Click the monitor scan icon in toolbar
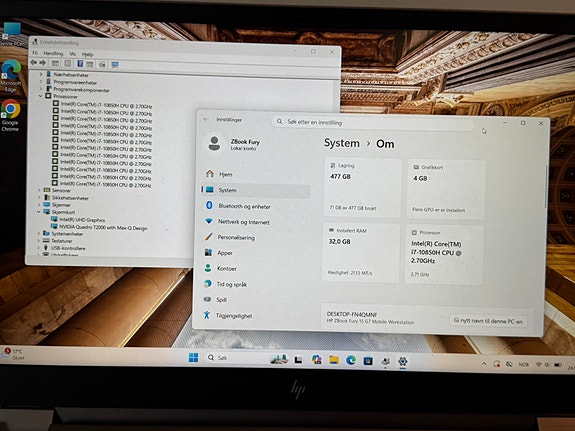 115,65
